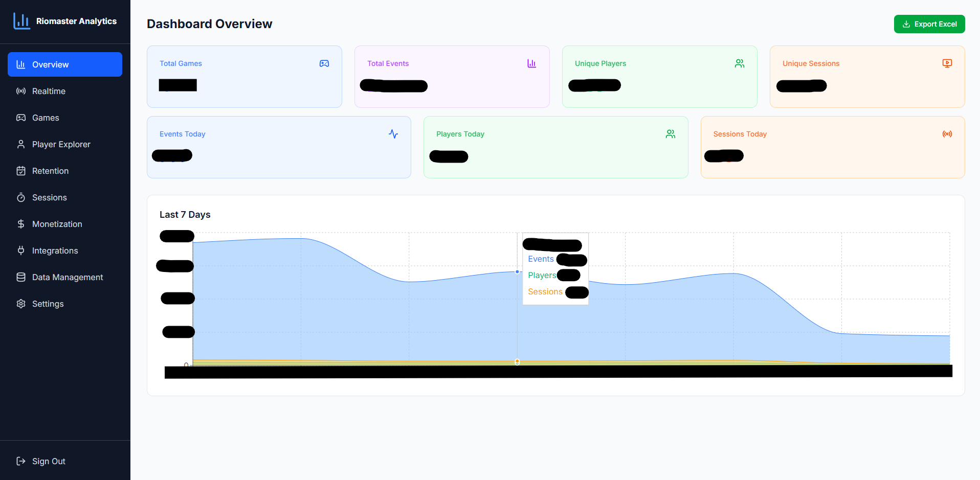
Task: Click the monitor icon in Unique Sessions card
Action: click(947, 63)
